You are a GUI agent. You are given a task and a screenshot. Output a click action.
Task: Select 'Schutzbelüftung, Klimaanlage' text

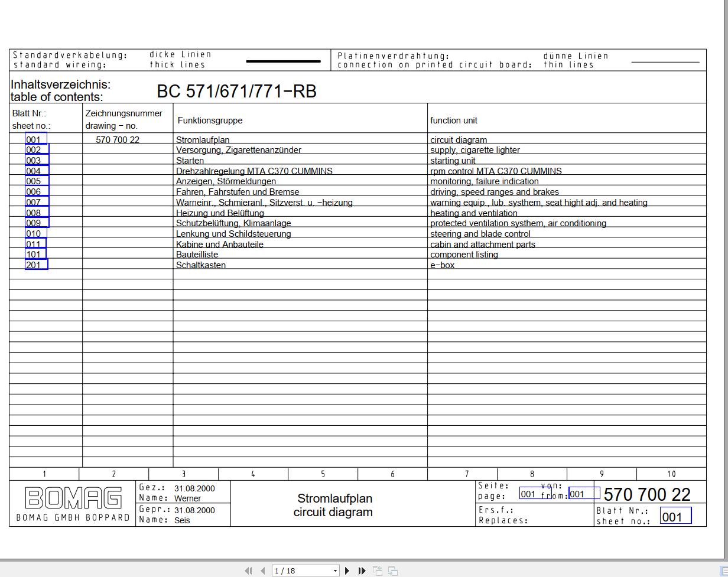pyautogui.click(x=233, y=223)
